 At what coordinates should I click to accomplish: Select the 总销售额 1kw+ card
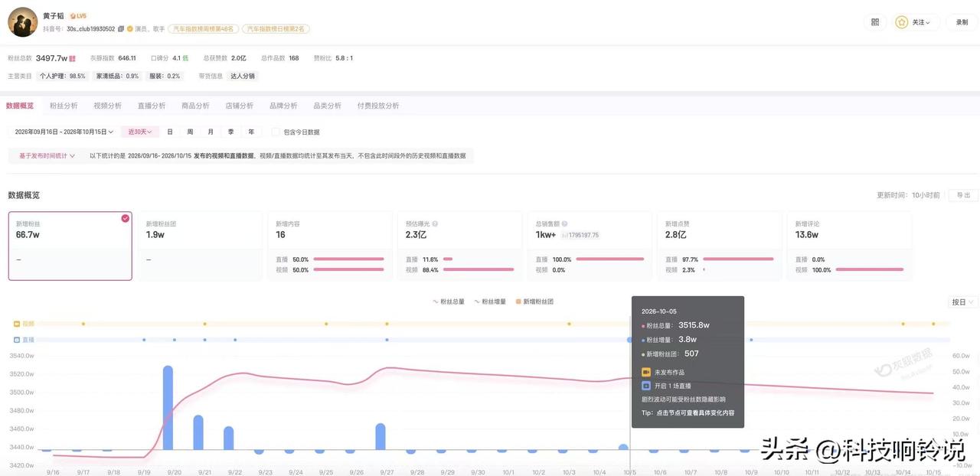click(590, 246)
